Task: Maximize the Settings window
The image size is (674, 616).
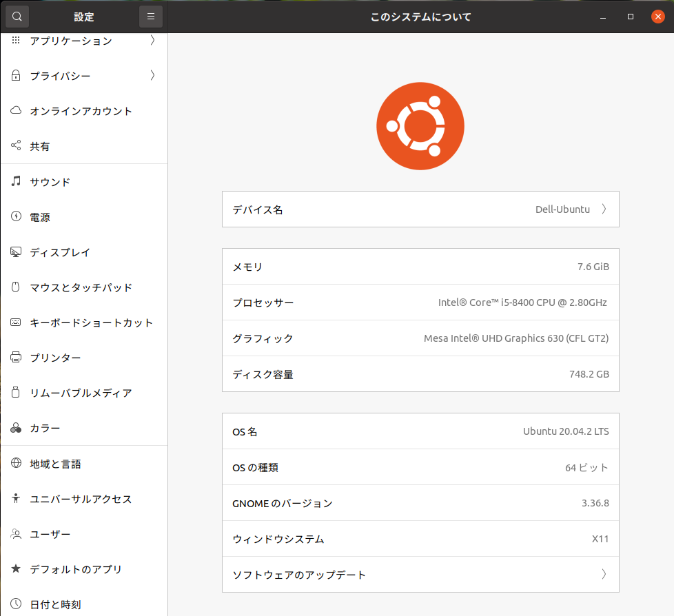Action: tap(631, 17)
